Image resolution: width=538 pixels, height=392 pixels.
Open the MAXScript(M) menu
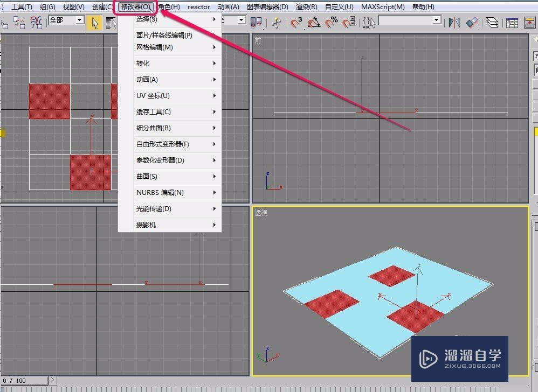point(383,7)
